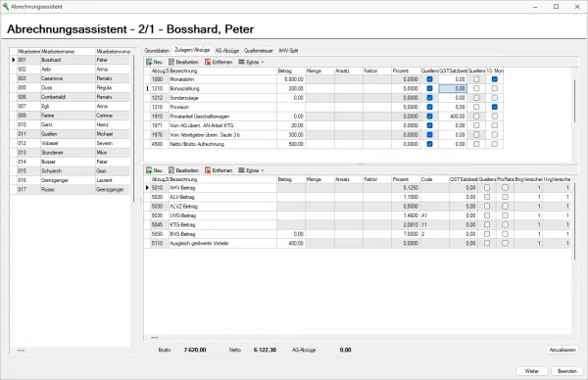Click Bearbeiten icon in upper toolbar
This screenshot has height=380, width=588.
[171, 62]
